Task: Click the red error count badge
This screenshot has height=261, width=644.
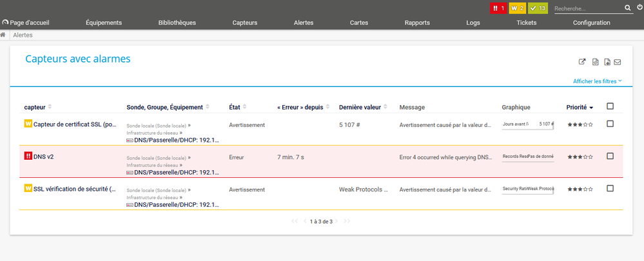Action: (x=498, y=8)
